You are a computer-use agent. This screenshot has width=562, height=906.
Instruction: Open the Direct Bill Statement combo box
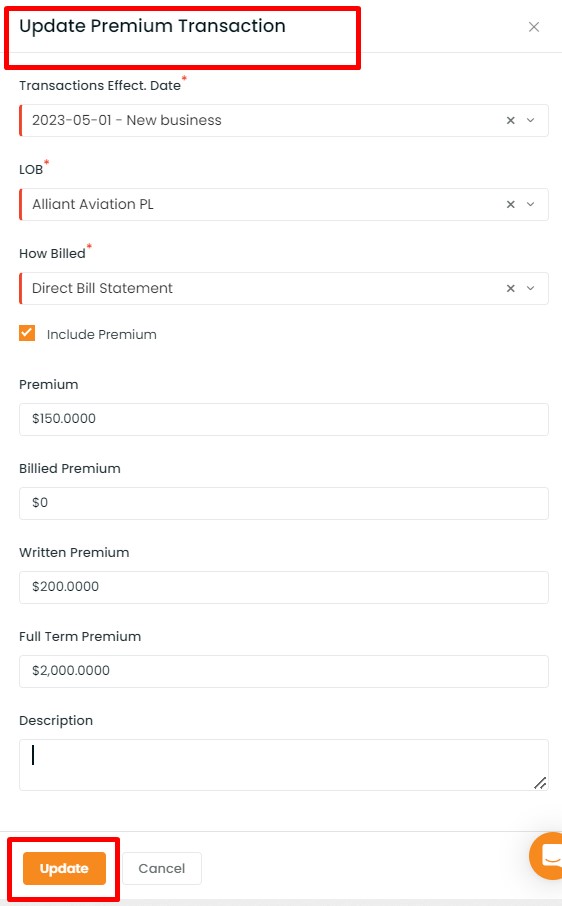coord(284,288)
